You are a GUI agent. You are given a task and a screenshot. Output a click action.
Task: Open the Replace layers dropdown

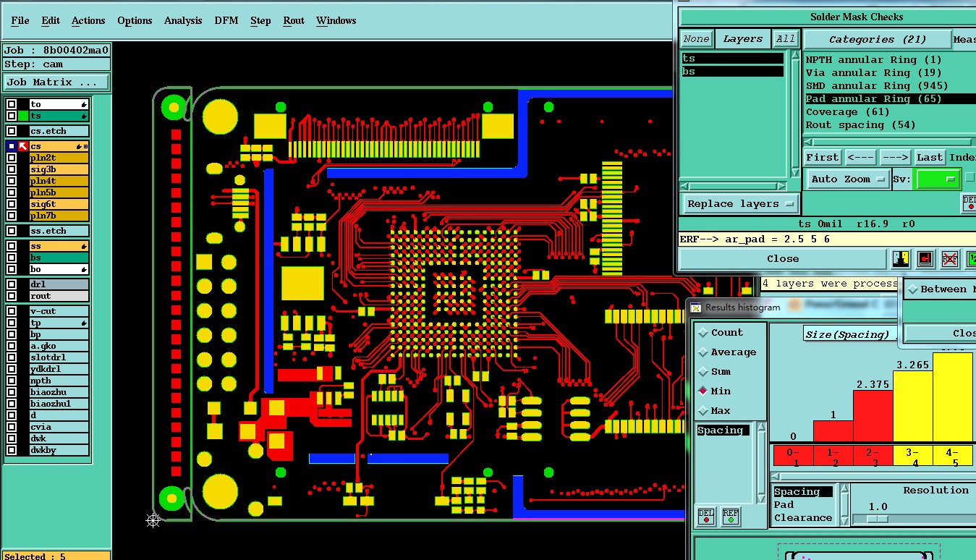point(741,203)
